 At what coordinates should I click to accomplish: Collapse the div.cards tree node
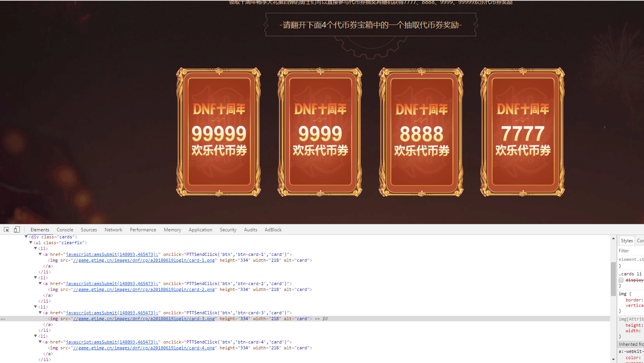tap(26, 236)
